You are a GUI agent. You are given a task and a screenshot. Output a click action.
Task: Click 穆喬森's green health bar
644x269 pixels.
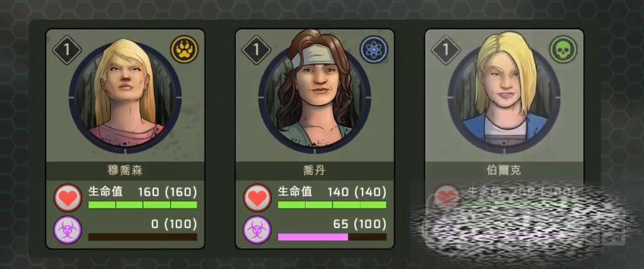142,205
